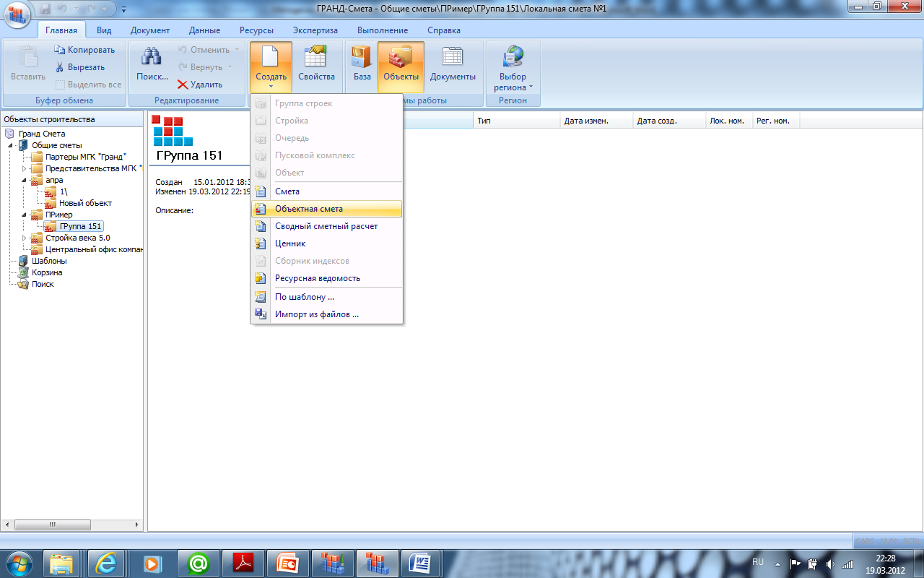Switch to База work mode
This screenshot has width=924, height=578.
tap(362, 64)
